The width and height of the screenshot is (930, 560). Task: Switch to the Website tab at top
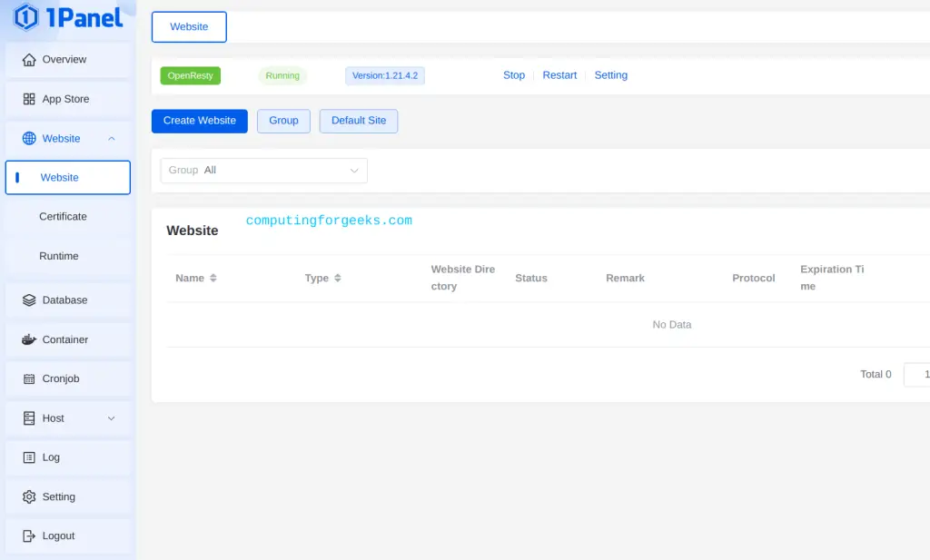[189, 27]
